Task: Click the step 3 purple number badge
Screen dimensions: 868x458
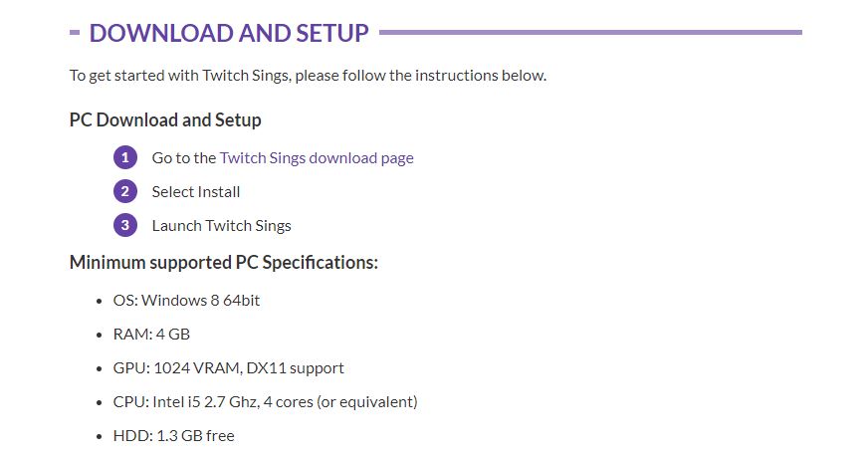Action: click(125, 225)
